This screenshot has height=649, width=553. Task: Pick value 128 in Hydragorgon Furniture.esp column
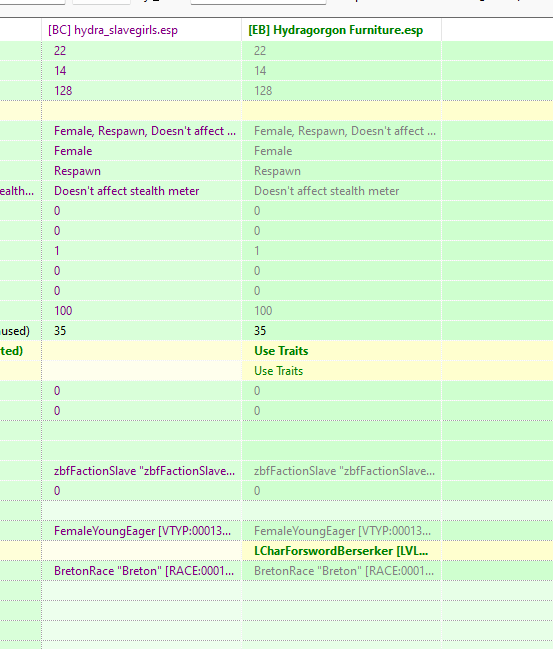263,91
